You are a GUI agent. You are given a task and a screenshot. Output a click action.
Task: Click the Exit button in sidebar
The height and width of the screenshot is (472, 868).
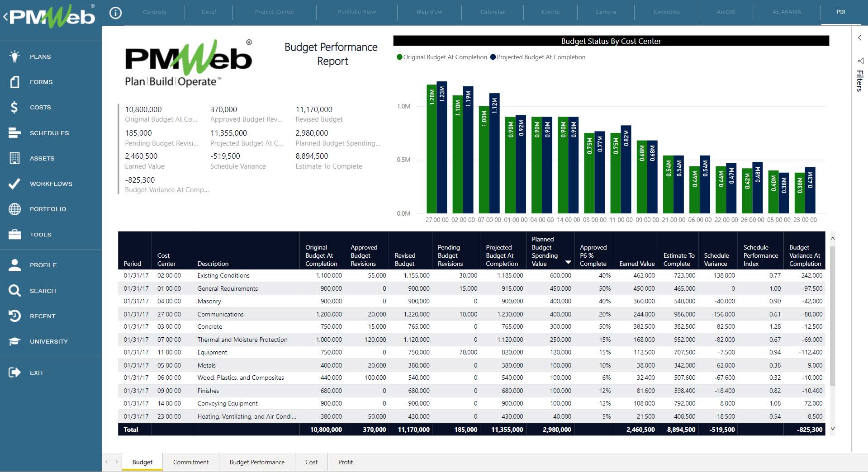click(x=37, y=373)
